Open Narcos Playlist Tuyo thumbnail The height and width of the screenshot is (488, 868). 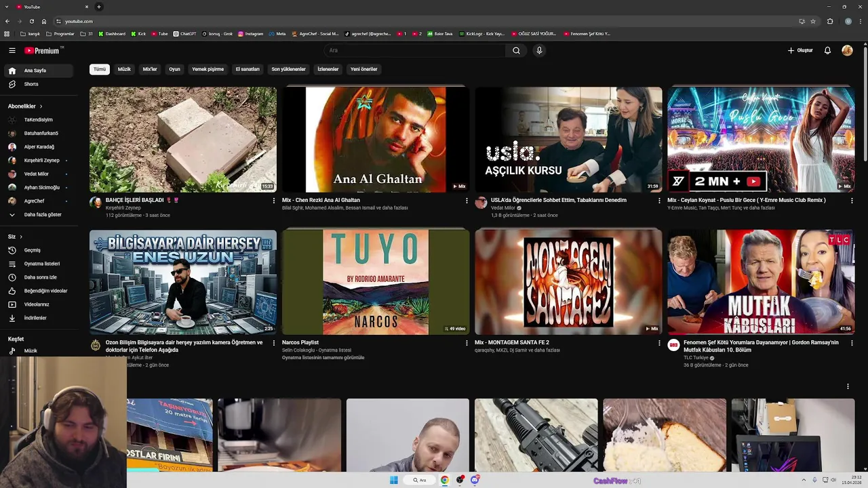click(376, 282)
